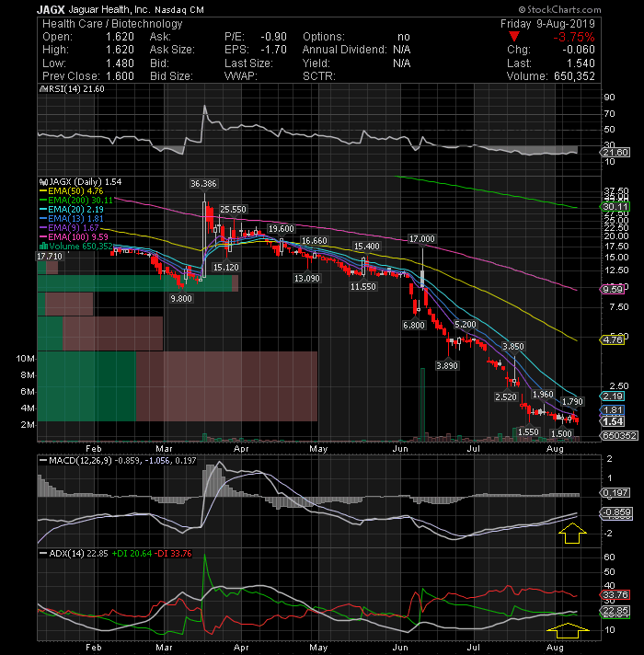The image size is (644, 655).
Task: Click the 5.200 price label
Action: (x=466, y=325)
